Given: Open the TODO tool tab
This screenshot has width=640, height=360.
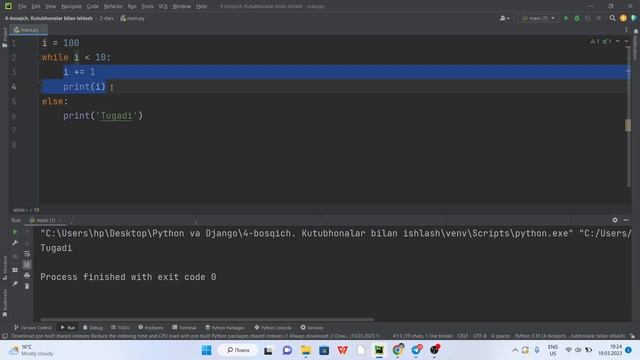Looking at the screenshot, I should tap(120, 328).
